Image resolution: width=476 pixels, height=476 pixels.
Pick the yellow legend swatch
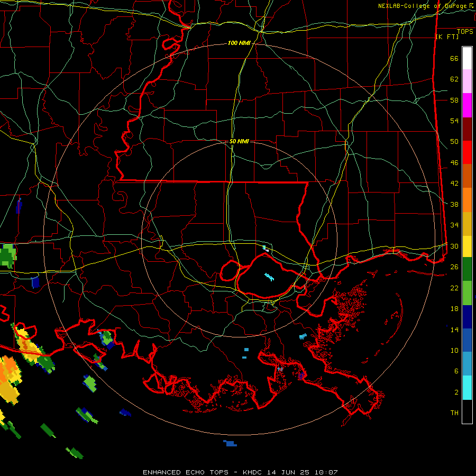tap(467, 246)
